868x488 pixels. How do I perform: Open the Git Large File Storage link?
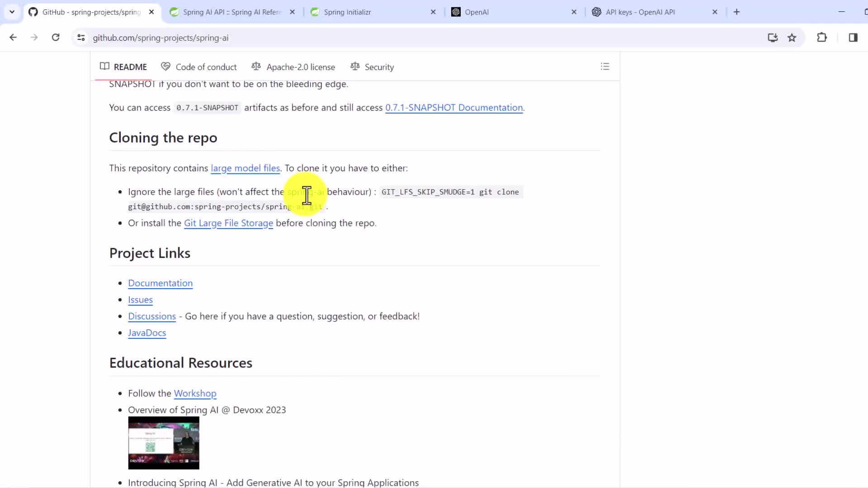(x=228, y=223)
